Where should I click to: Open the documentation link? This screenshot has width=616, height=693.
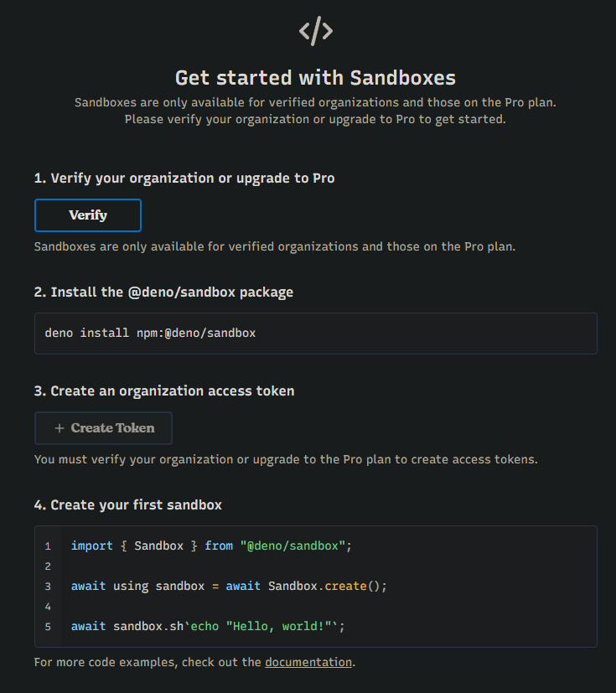pos(308,662)
